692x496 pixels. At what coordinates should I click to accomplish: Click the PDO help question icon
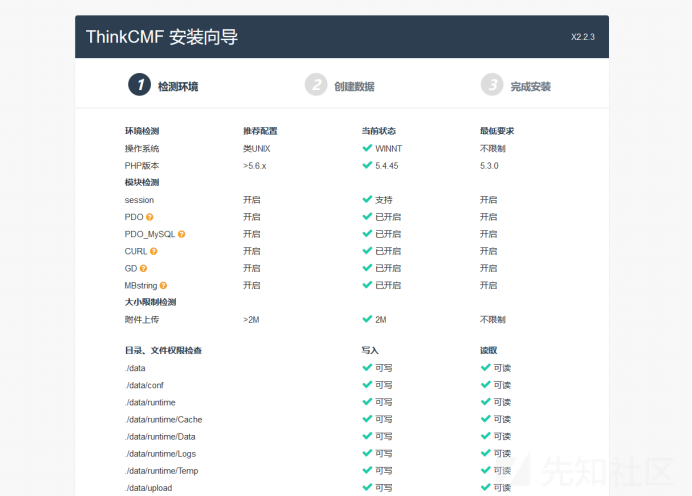pos(150,217)
